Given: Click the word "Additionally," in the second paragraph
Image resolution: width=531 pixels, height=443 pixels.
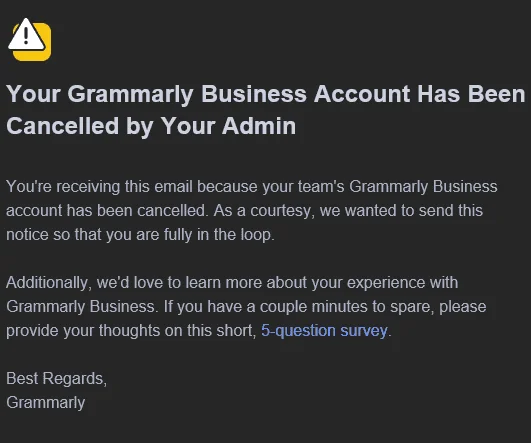Looking at the screenshot, I should click(x=49, y=283).
